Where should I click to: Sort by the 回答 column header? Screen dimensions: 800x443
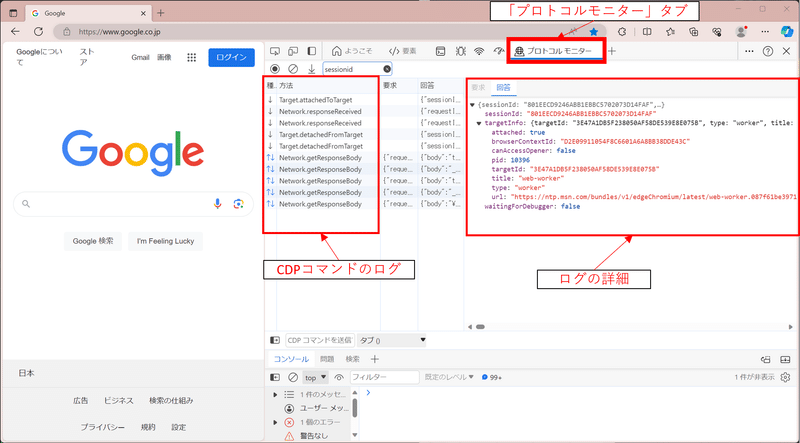point(441,86)
